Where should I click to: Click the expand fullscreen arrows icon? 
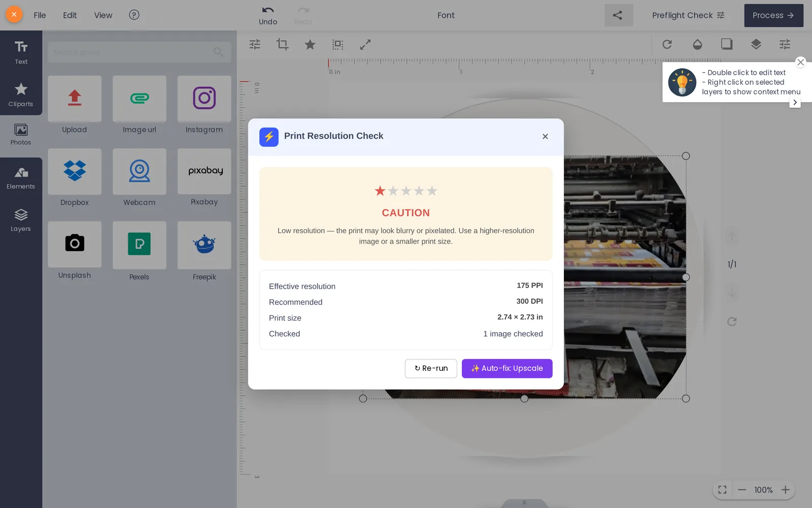tap(365, 45)
